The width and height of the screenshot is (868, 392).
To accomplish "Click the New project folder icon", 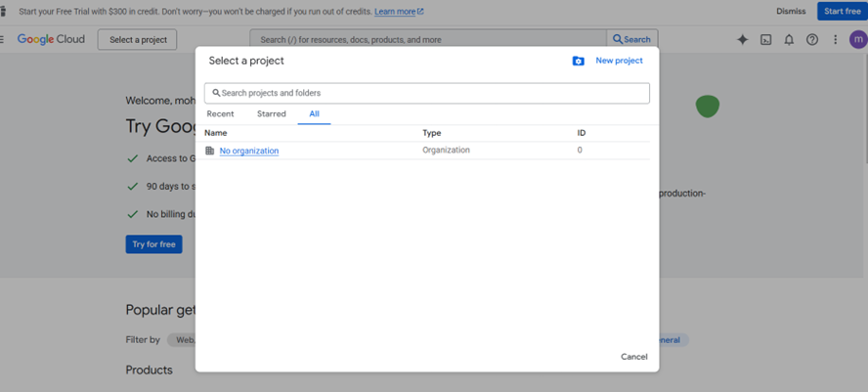I will (x=578, y=61).
